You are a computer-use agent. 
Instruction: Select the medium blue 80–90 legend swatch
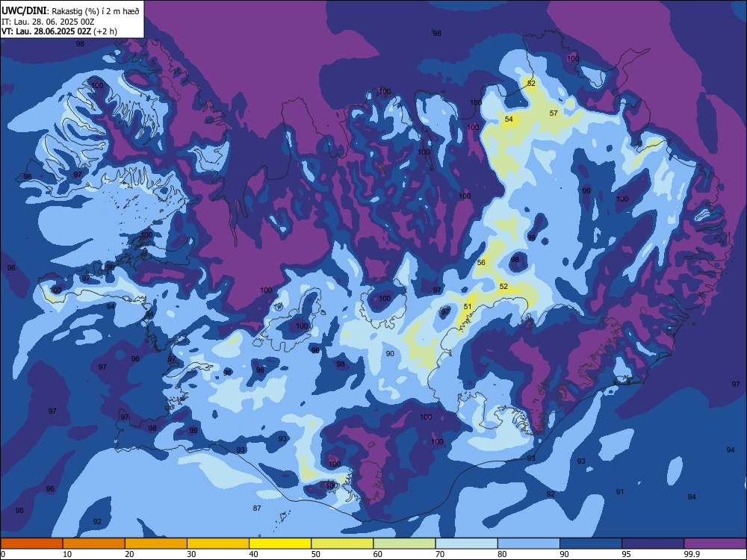tap(529, 544)
